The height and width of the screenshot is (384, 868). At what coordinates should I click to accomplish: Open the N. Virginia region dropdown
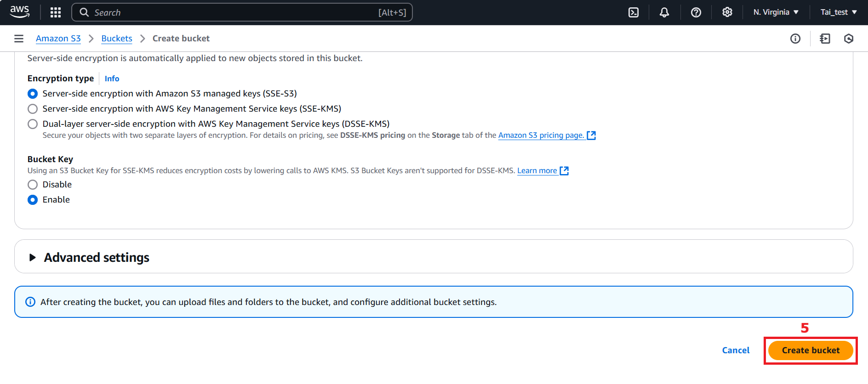pos(776,12)
